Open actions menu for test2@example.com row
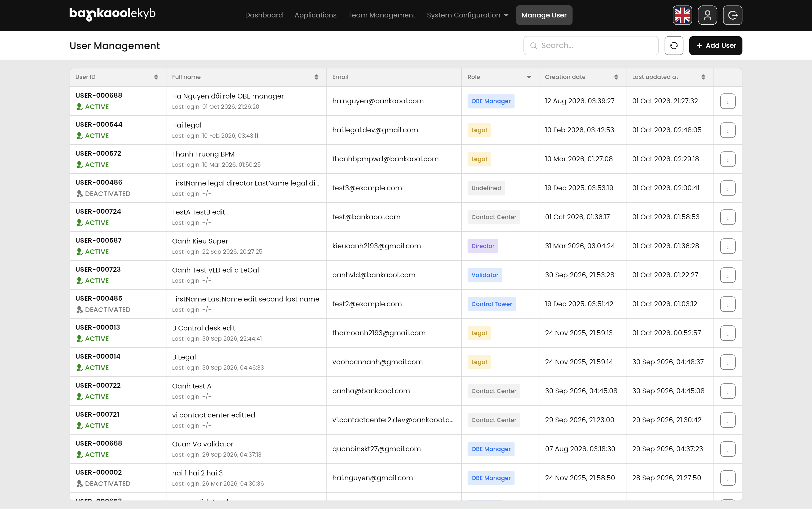Image resolution: width=812 pixels, height=509 pixels. click(727, 304)
